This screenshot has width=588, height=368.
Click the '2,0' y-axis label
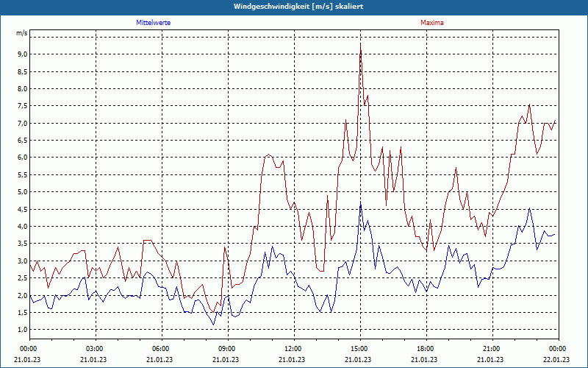[x=23, y=295]
